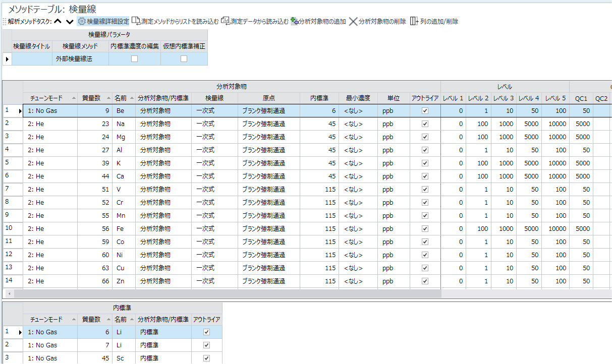
Task: Click 測定メソッドからリストを読み込む icon
Action: click(x=136, y=21)
